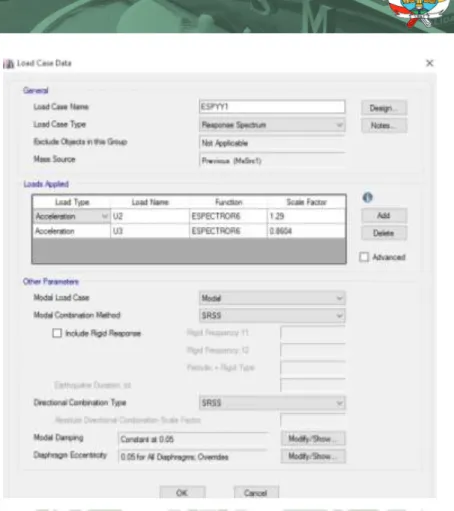This screenshot has width=454, height=511.
Task: Confirm with the OK button
Action: pyautogui.click(x=182, y=493)
